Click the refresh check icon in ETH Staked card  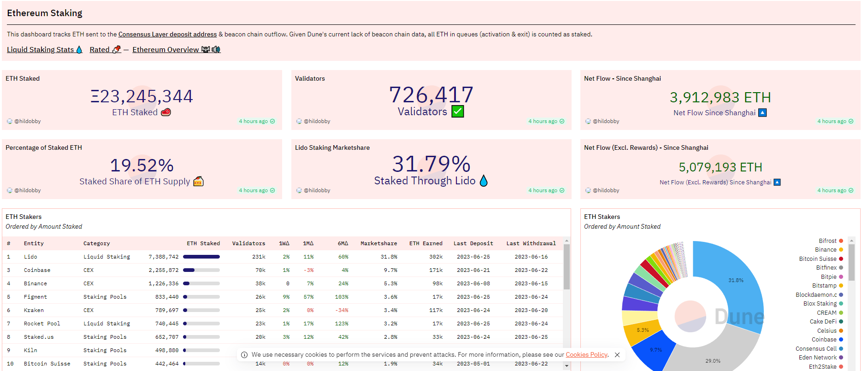pos(272,121)
